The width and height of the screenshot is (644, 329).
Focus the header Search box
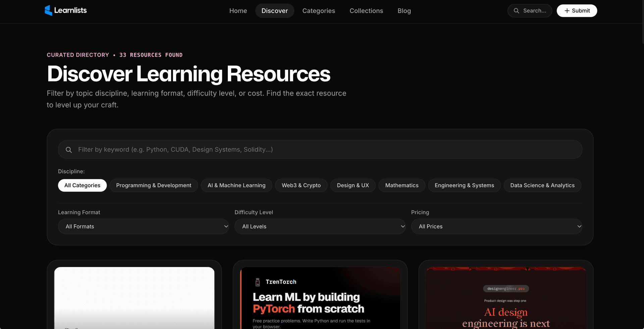[530, 11]
